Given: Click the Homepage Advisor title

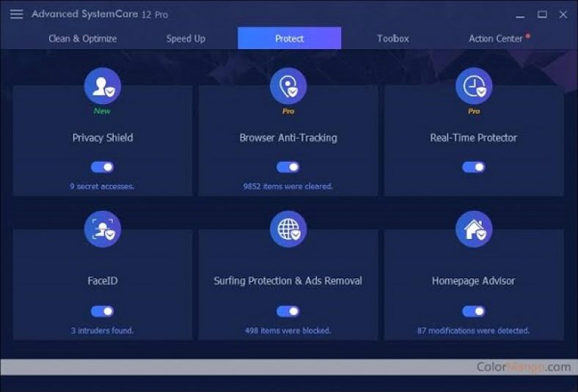Looking at the screenshot, I should (x=474, y=281).
